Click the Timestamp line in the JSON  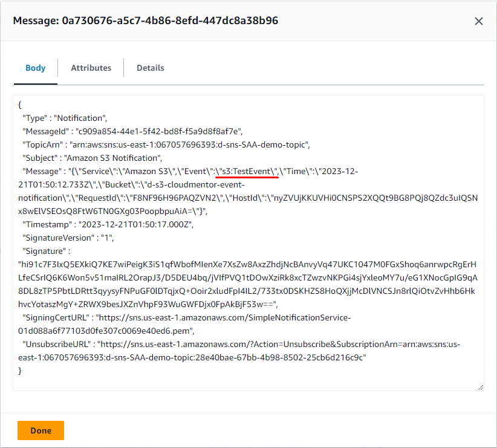point(107,224)
